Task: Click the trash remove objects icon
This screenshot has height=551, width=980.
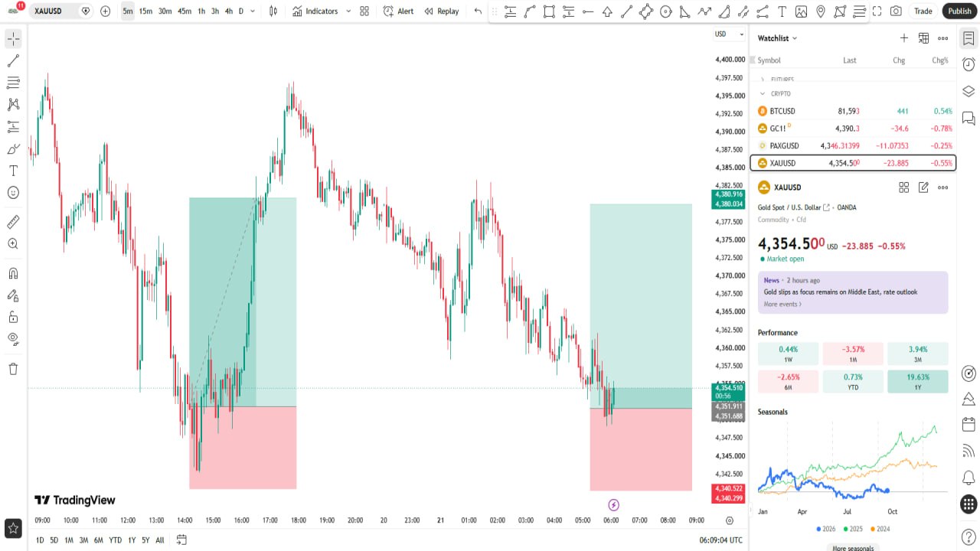Action: 13,369
